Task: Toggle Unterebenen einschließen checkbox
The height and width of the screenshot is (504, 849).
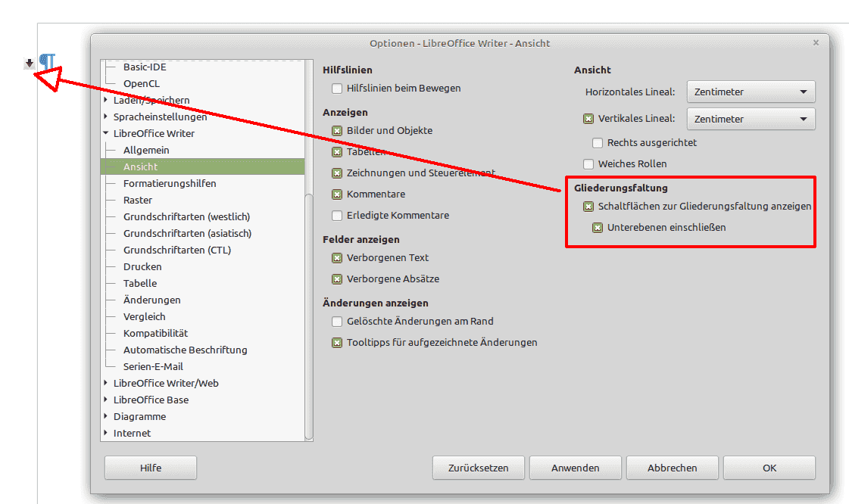Action: (x=598, y=228)
